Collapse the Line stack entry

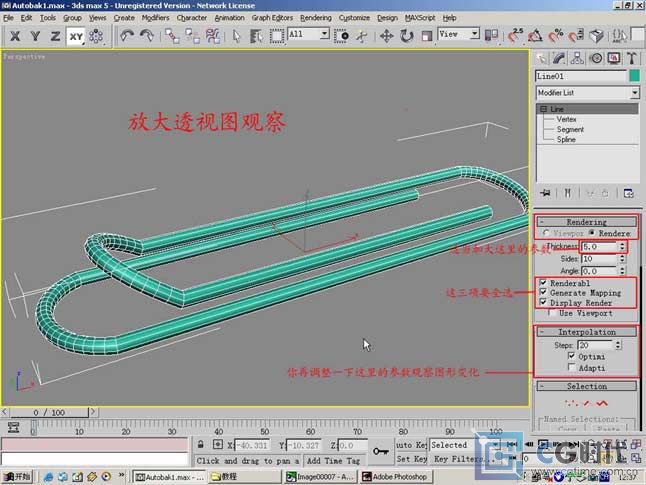coord(543,109)
